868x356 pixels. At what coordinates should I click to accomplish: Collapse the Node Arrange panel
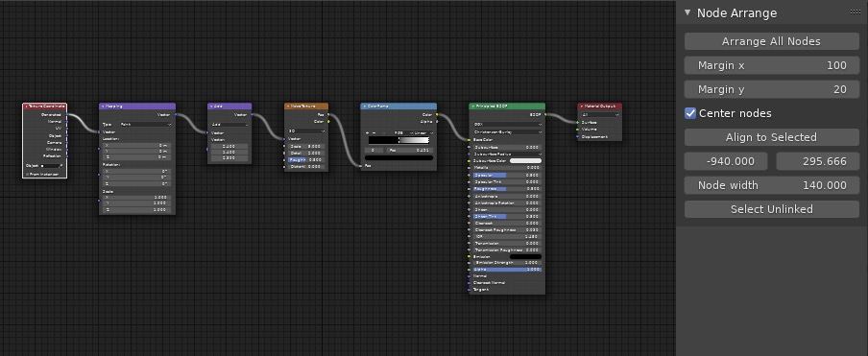click(687, 12)
